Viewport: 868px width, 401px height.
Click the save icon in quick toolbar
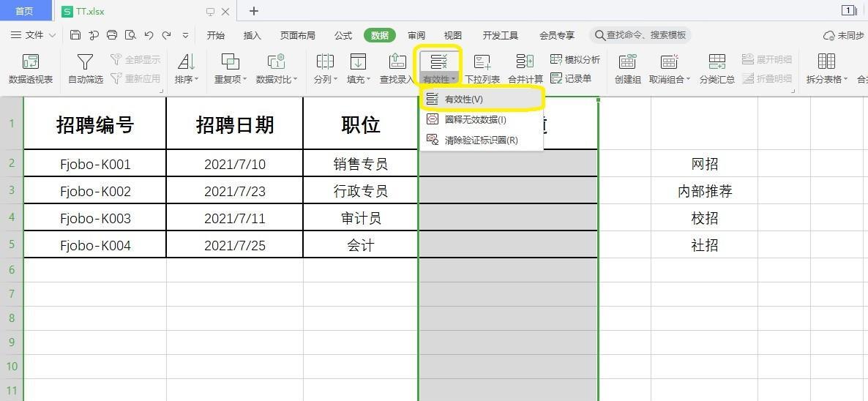(x=75, y=35)
